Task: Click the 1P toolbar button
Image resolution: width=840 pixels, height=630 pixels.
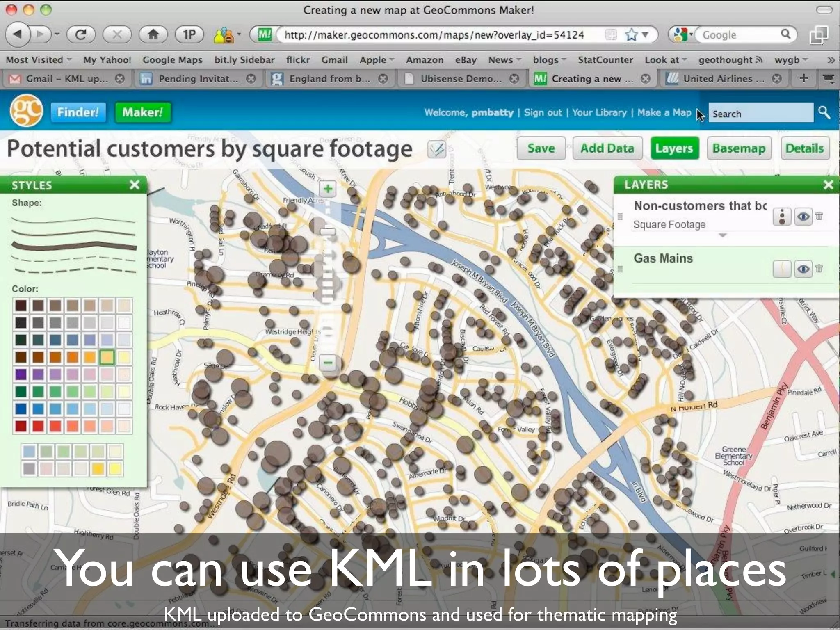Action: [189, 34]
